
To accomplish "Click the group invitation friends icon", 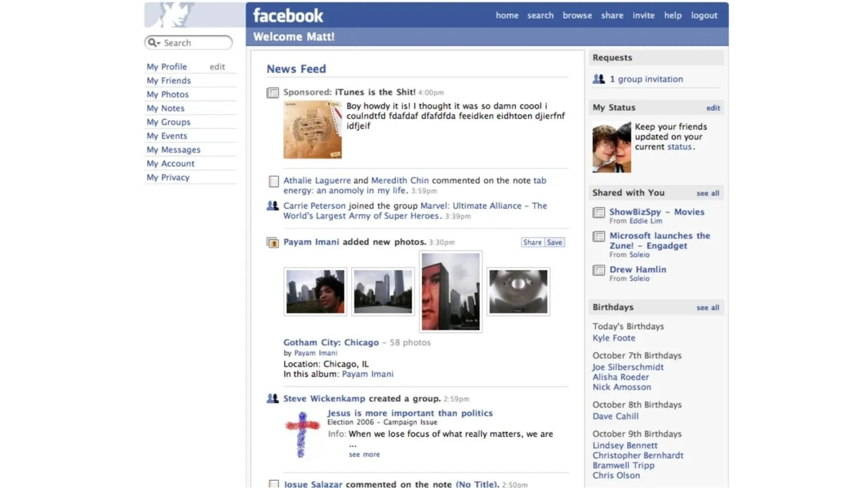I will tap(599, 79).
